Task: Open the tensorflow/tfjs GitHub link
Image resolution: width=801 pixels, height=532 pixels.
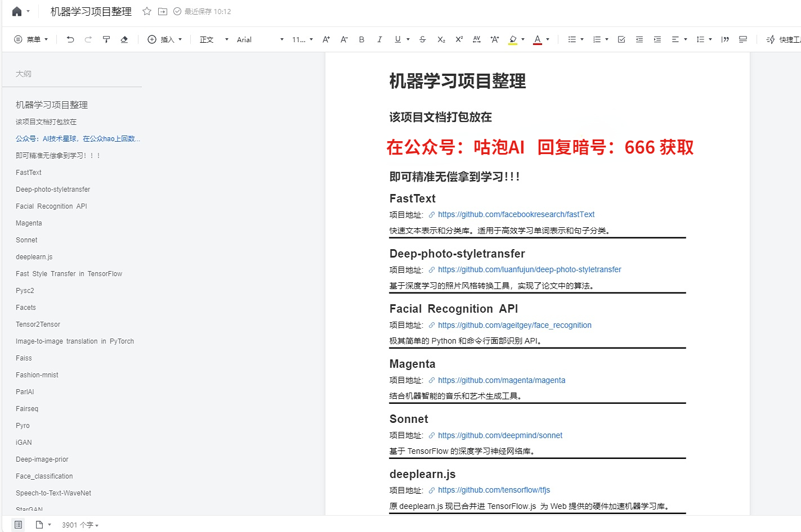Action: coord(494,490)
